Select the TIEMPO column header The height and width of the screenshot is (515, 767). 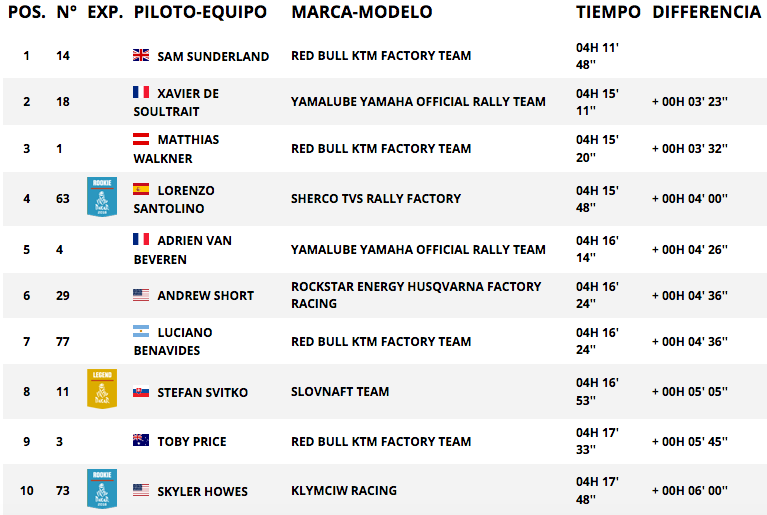pos(608,12)
